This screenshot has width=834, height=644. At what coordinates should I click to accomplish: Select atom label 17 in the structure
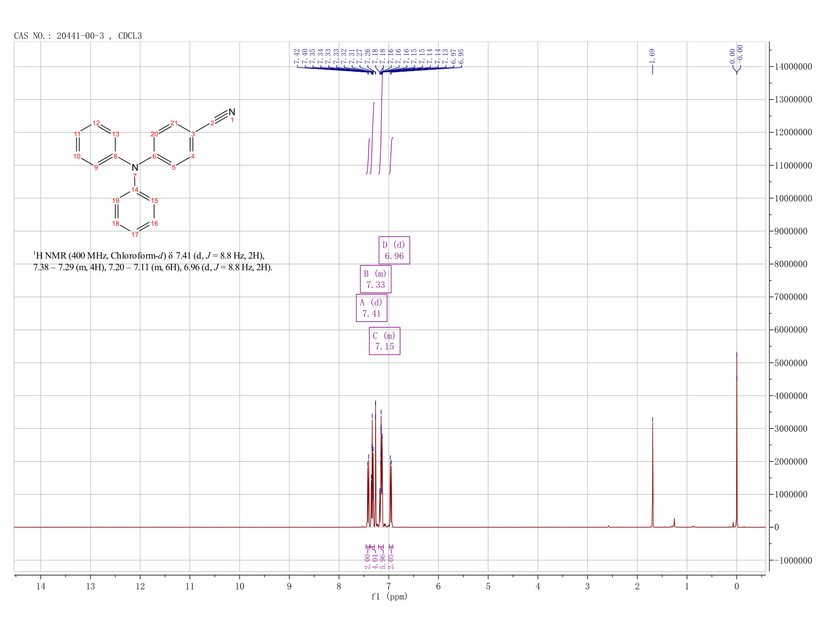pos(135,234)
